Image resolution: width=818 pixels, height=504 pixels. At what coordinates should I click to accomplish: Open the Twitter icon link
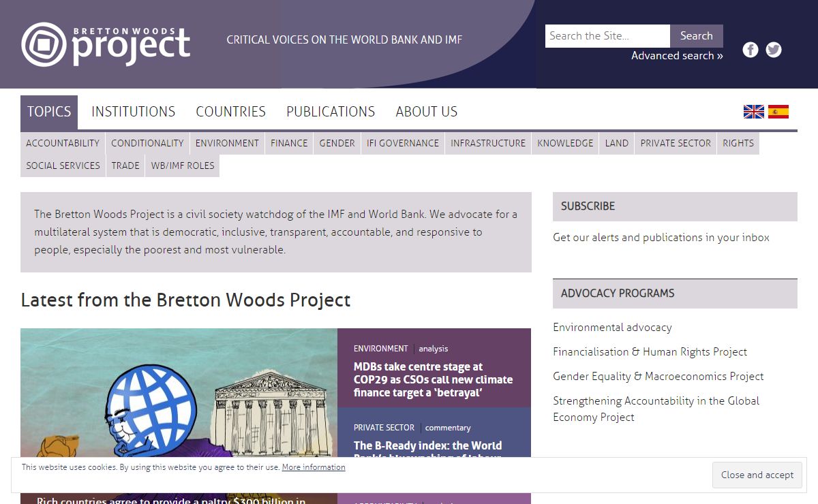point(774,50)
